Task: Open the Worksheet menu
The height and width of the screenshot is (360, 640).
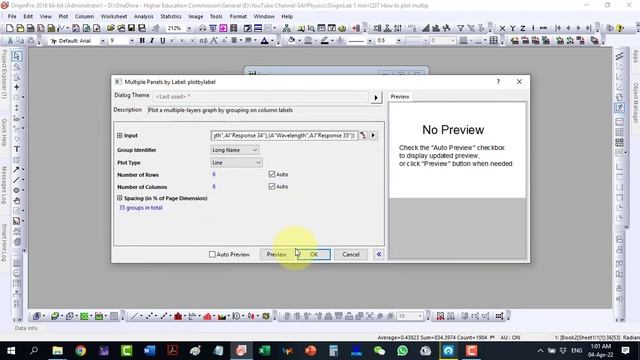Action: coord(114,16)
